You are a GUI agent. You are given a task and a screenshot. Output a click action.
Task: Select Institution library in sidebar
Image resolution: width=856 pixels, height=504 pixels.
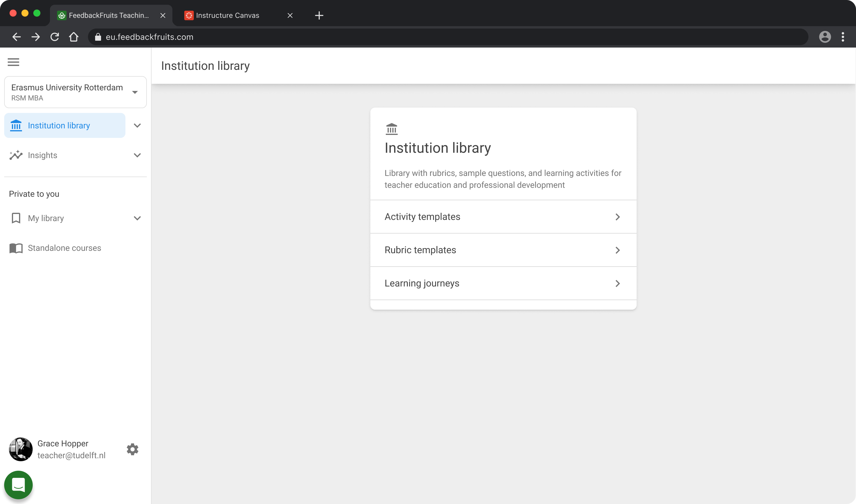[64, 125]
